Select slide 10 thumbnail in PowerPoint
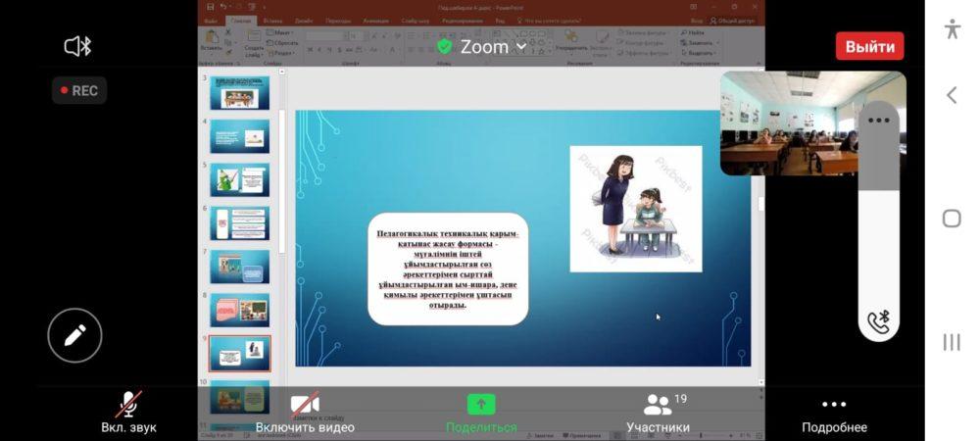This screenshot has height=441, width=980. click(x=240, y=397)
